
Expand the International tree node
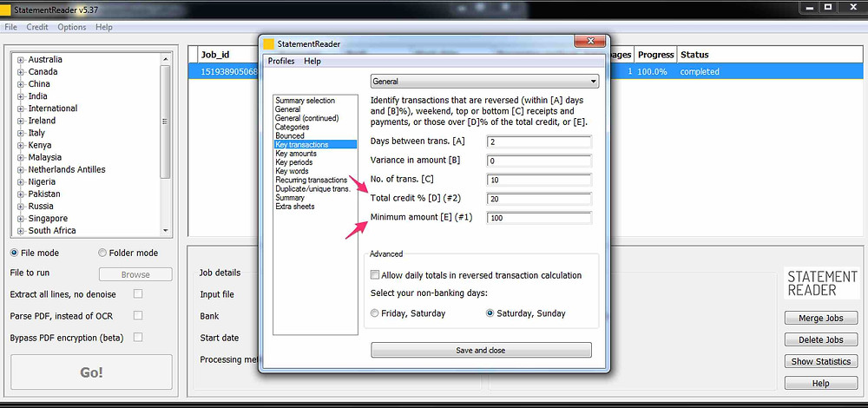[x=21, y=109]
